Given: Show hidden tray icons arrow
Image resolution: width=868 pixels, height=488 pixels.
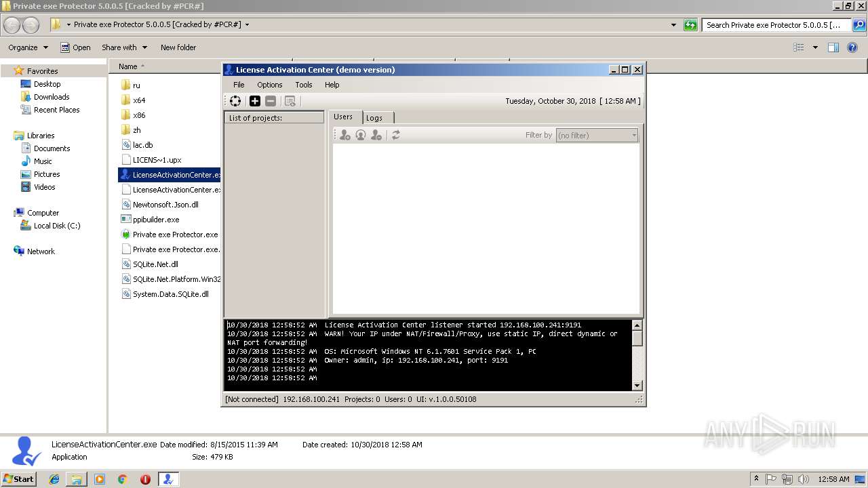Looking at the screenshot, I should click(x=756, y=479).
